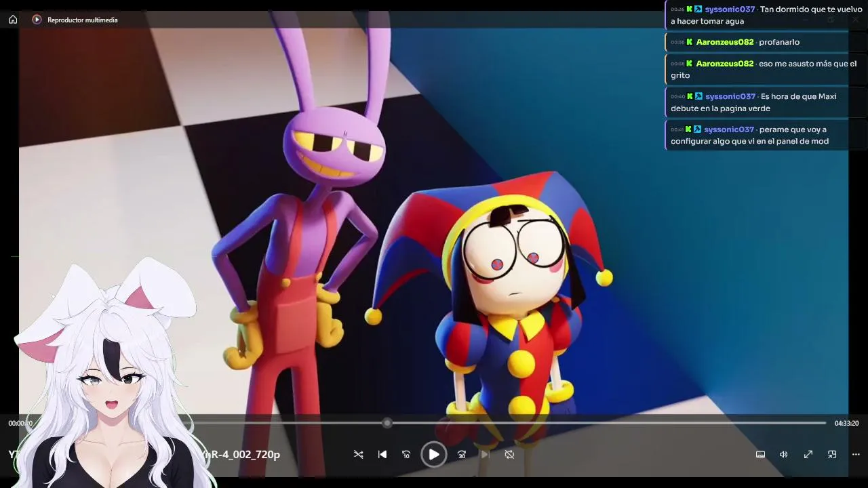Play the paused video
Image resolution: width=868 pixels, height=488 pixels.
click(434, 455)
